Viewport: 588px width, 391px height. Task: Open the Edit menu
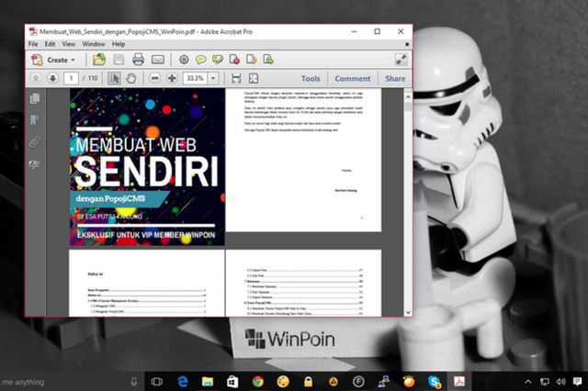pyautogui.click(x=50, y=44)
